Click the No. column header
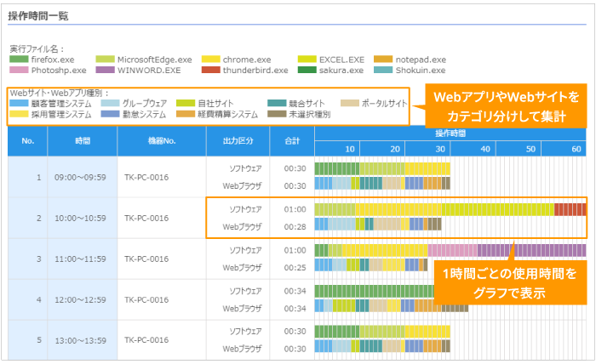This screenshot has height=364, width=596. tap(28, 141)
